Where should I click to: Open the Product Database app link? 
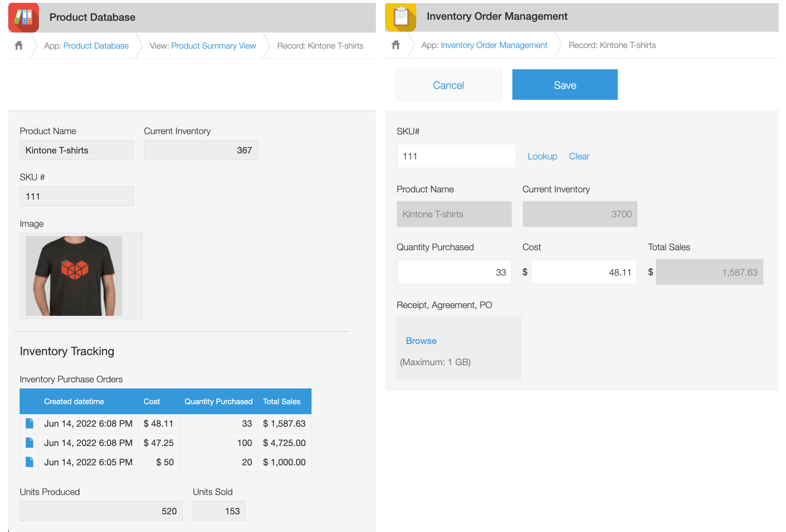tap(96, 46)
